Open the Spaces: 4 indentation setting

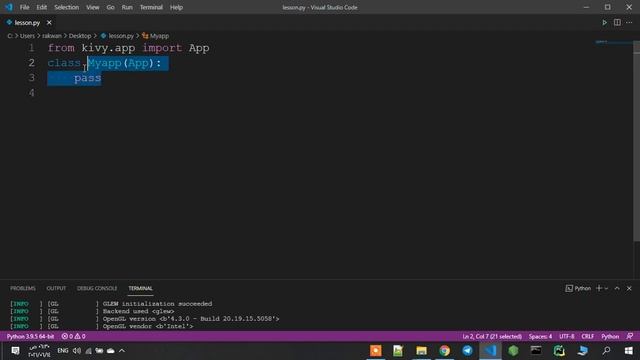point(540,336)
